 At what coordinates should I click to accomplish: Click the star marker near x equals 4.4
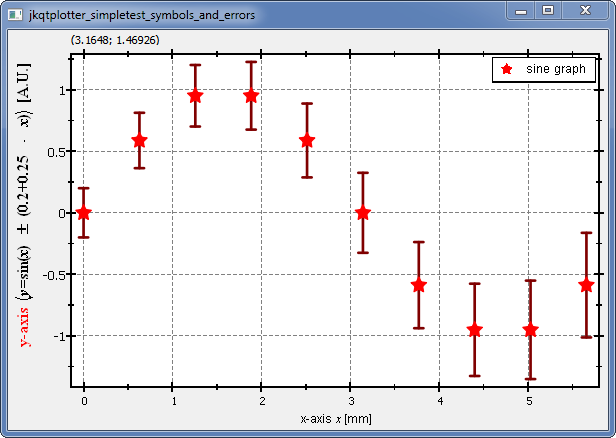(x=475, y=330)
